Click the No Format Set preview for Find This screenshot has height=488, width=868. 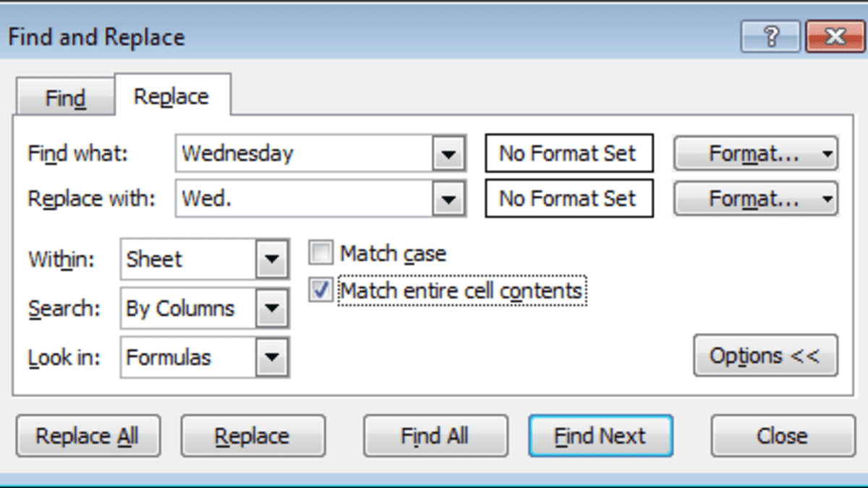pyautogui.click(x=569, y=153)
